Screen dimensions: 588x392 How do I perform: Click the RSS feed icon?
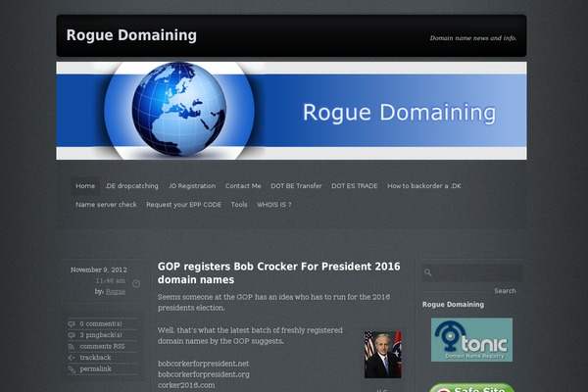[x=72, y=346]
